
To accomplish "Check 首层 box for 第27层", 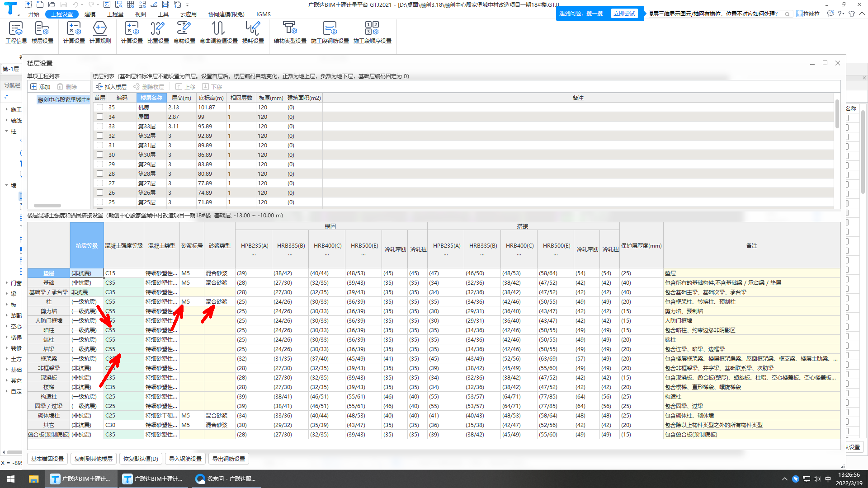I will (x=100, y=183).
